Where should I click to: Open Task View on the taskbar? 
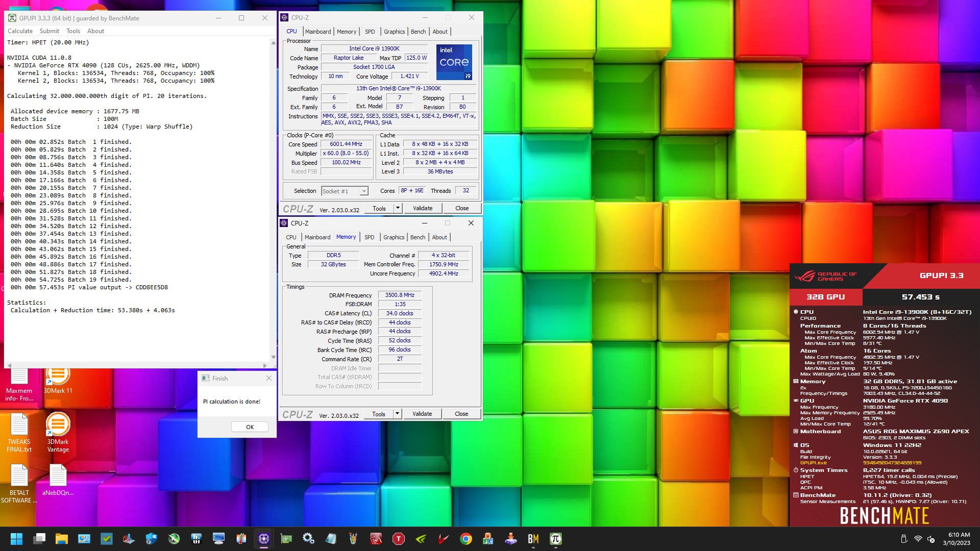39,539
